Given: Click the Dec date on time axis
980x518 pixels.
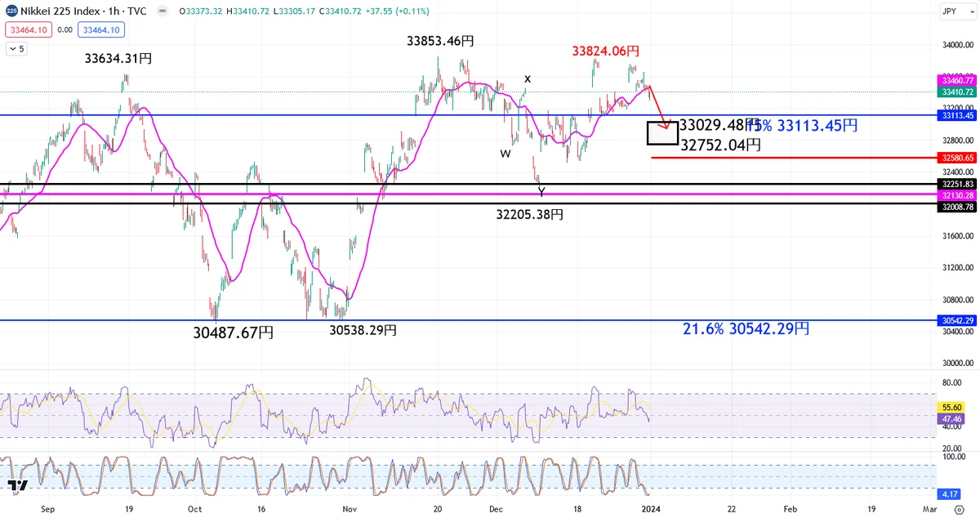Looking at the screenshot, I should coord(496,507).
